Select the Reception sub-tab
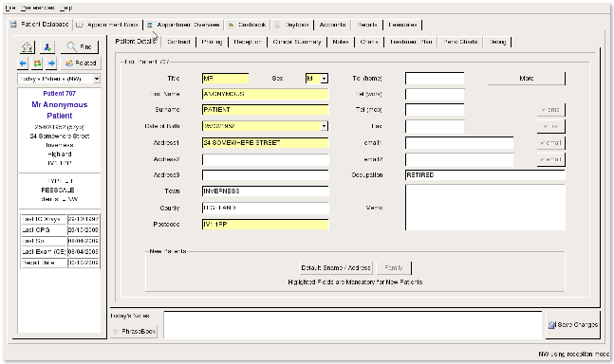The width and height of the screenshot is (614, 364). (248, 42)
